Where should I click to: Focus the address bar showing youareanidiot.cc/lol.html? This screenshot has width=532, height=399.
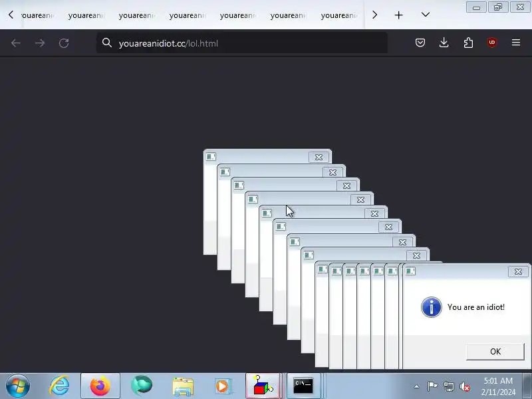(x=242, y=43)
